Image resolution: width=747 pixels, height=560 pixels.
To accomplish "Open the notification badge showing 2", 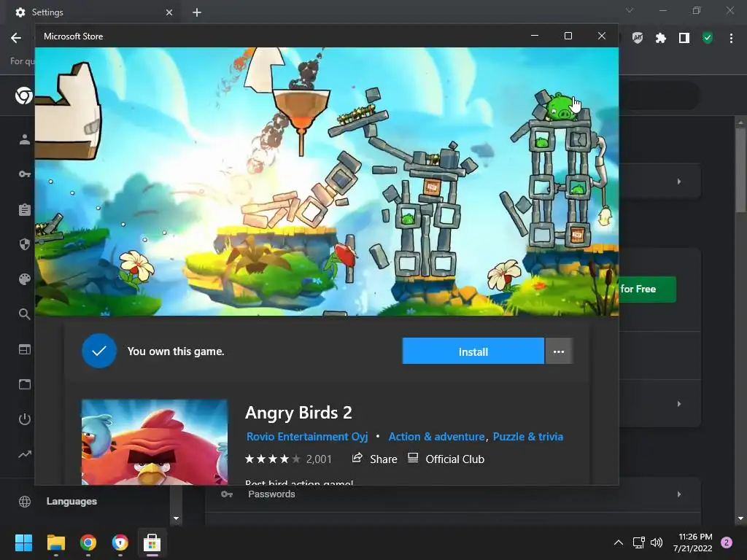I will (727, 542).
